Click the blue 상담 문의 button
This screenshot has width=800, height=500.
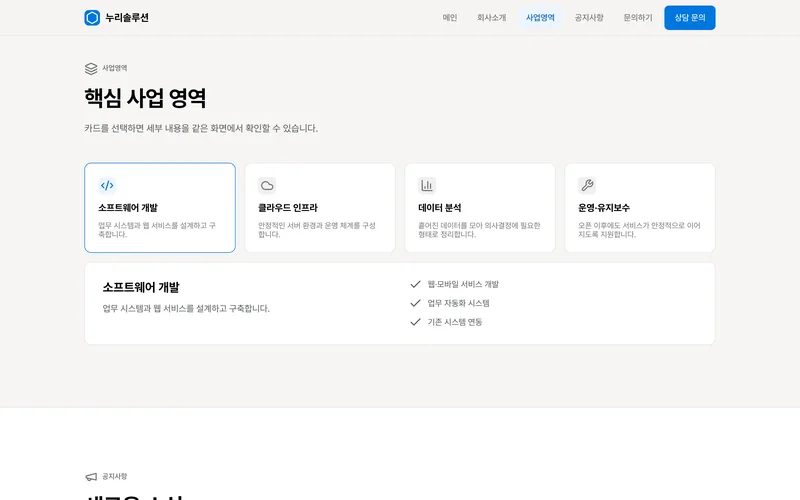[689, 18]
